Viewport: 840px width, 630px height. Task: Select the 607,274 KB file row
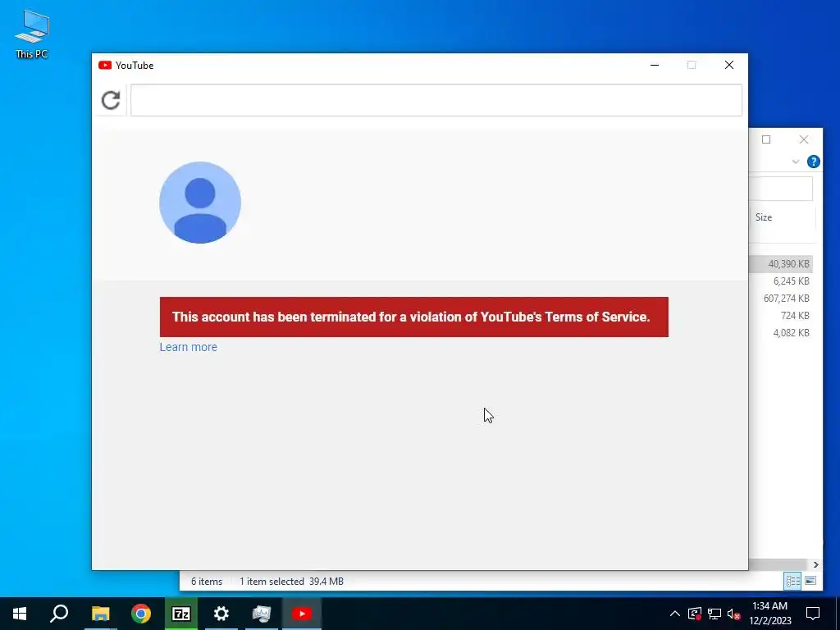click(x=781, y=299)
